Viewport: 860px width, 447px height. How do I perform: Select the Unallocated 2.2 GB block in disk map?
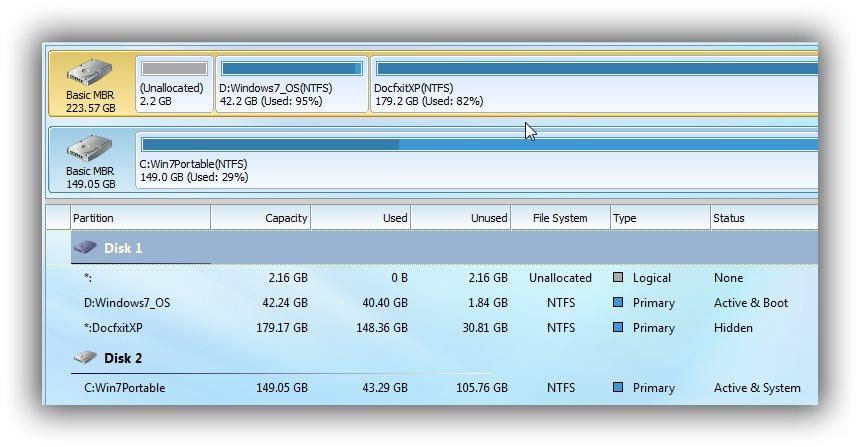[x=174, y=85]
